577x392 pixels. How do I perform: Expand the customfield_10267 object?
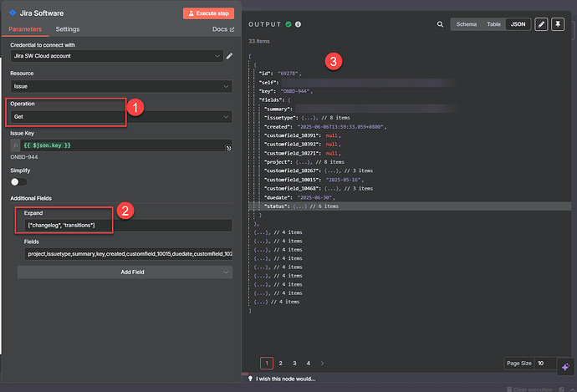[x=331, y=171]
